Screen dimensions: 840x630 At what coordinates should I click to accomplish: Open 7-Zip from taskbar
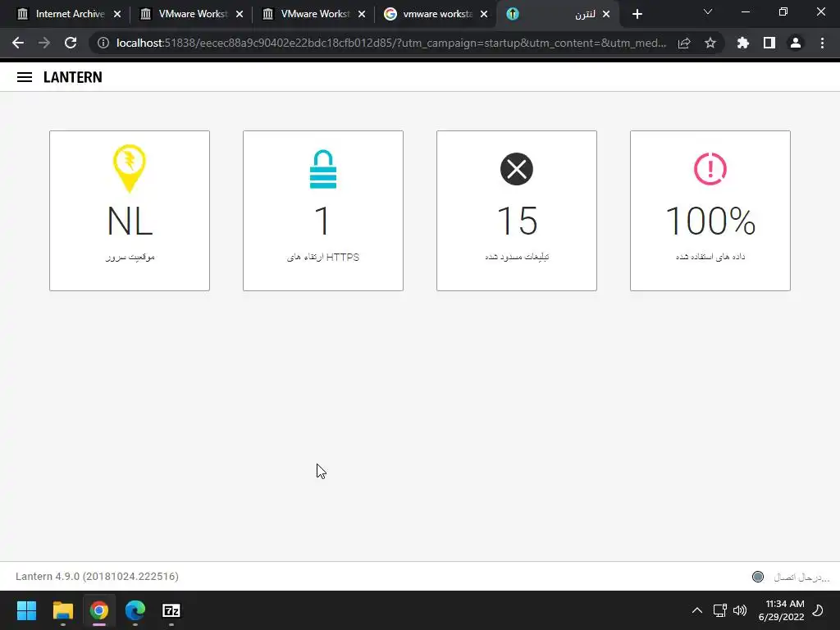click(171, 610)
